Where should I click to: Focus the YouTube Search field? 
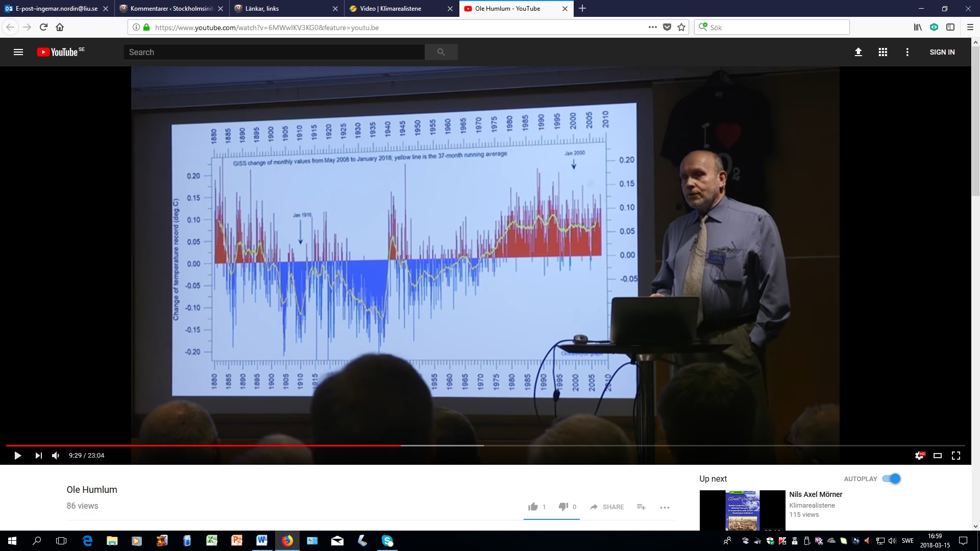274,52
